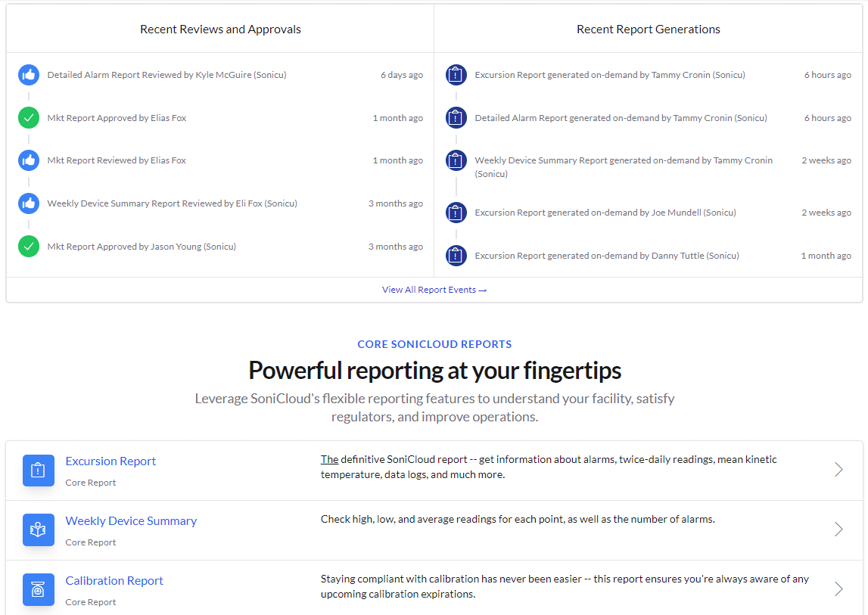Select Excursion Report generated by Tammy Cronin entry
Viewport: 868px width, 615px height.
point(610,75)
